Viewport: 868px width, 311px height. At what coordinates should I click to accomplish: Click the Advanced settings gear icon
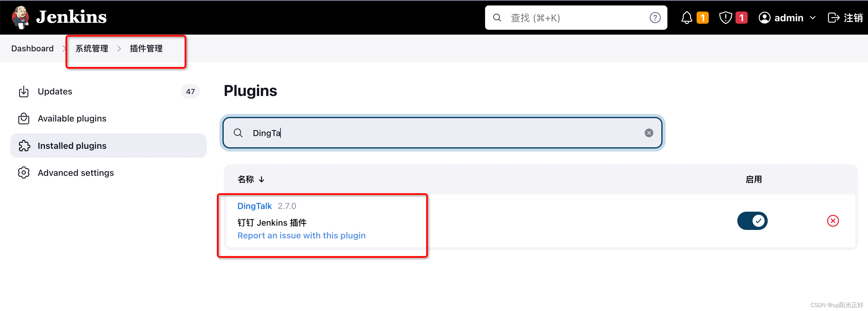click(24, 173)
